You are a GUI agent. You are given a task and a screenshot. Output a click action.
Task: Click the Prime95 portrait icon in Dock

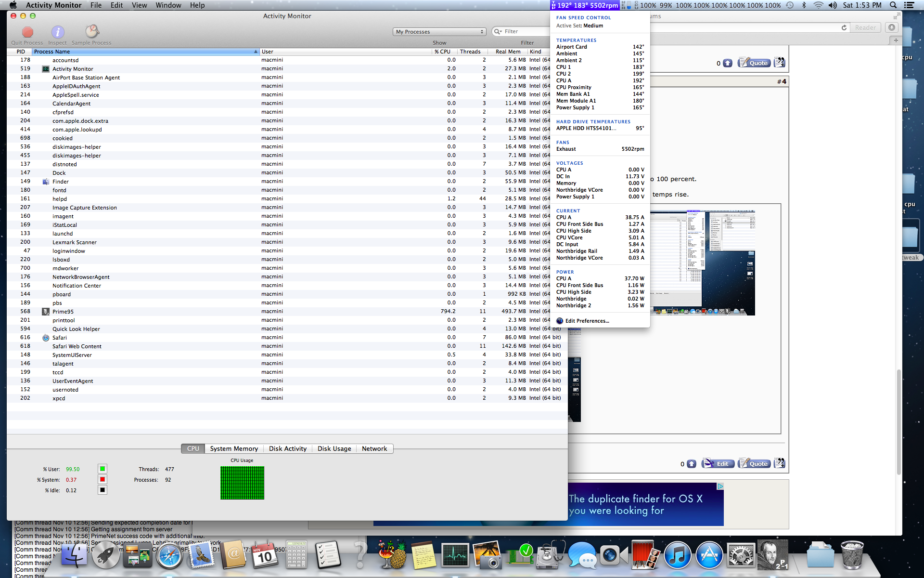(x=773, y=556)
